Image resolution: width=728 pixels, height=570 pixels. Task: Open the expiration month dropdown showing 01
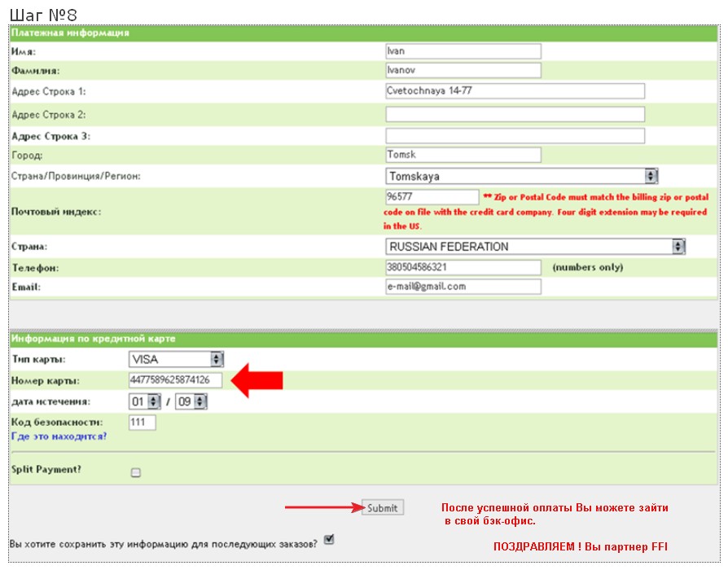click(145, 401)
